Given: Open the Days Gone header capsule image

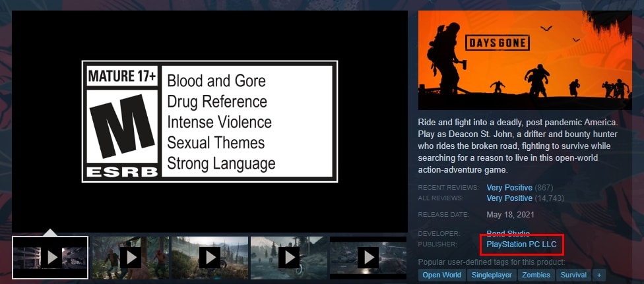Looking at the screenshot, I should tap(525, 61).
